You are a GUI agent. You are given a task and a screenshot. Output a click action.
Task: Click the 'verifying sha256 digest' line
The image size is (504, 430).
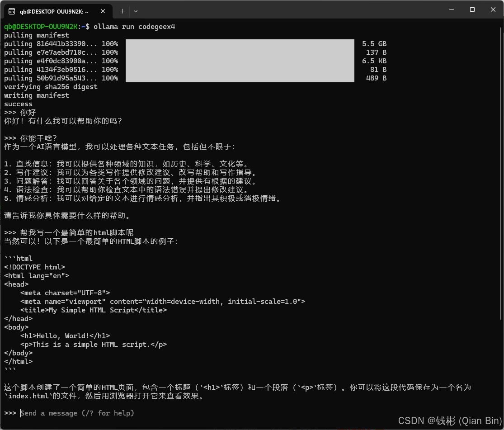tap(51, 87)
